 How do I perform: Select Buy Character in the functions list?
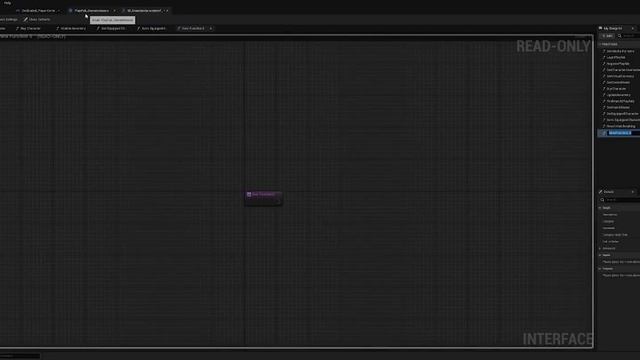tap(616, 89)
